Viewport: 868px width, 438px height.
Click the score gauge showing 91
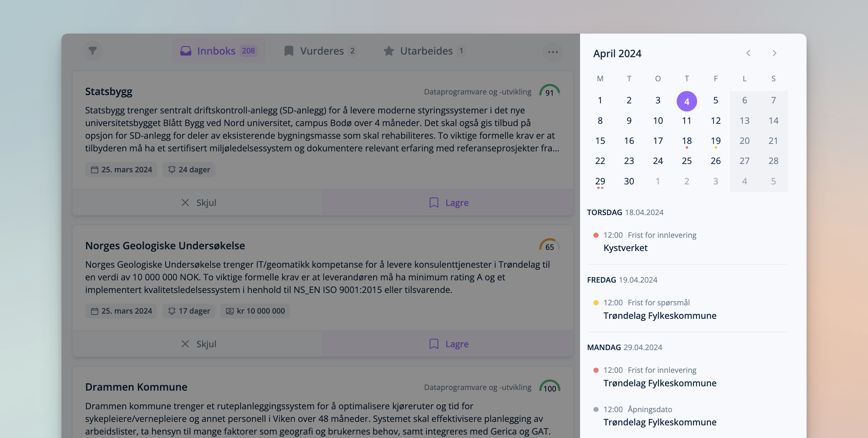[549, 91]
